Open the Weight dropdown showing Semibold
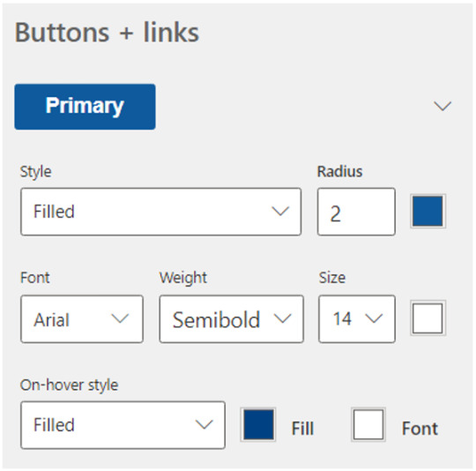 click(231, 319)
